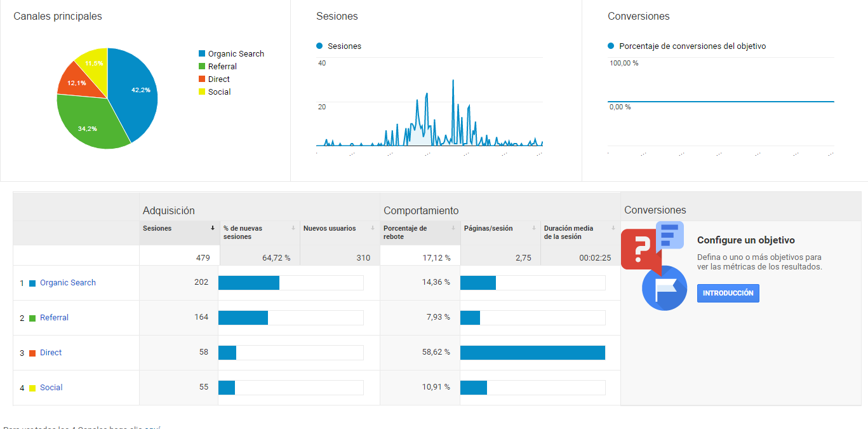This screenshot has height=429, width=868.
Task: Open the Direct channel link
Action: 51,353
